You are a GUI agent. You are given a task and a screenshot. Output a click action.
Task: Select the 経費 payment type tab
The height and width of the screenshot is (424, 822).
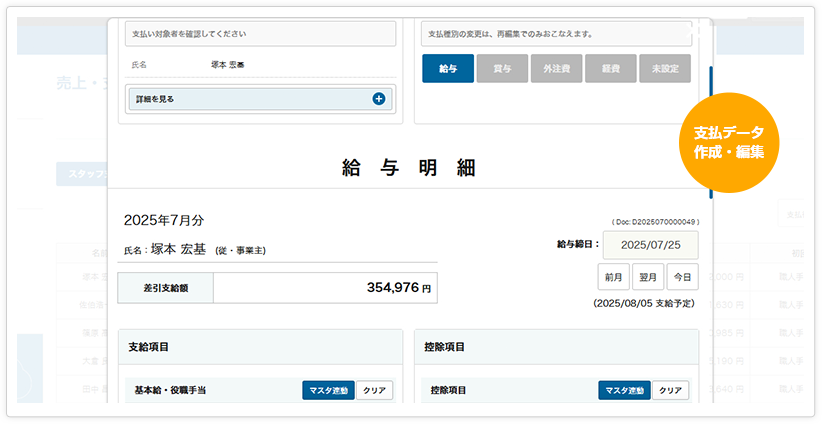tap(611, 69)
